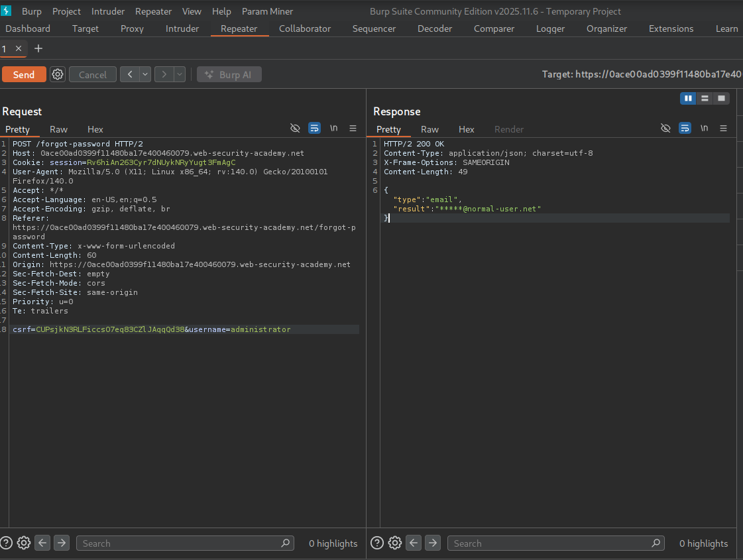Viewport: 743px width, 560px height.
Task: Toggle word wrap in Request panel
Action: point(314,129)
